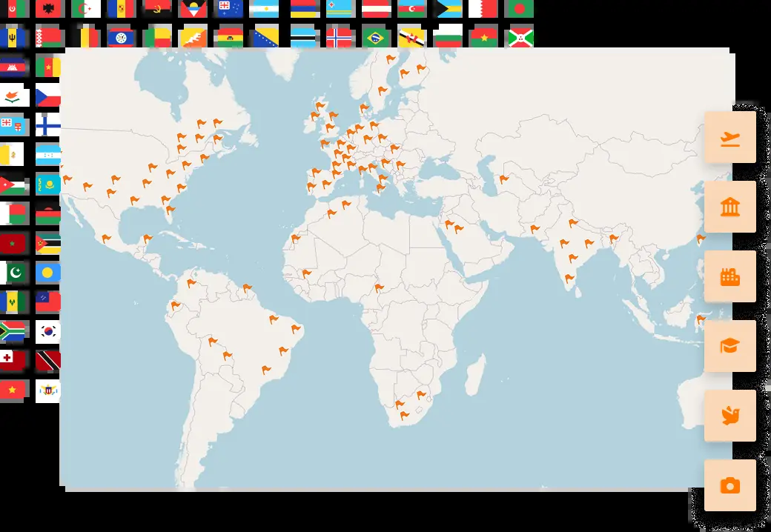This screenshot has width=771, height=532.
Task: Select the dove bird category icon
Action: [729, 416]
